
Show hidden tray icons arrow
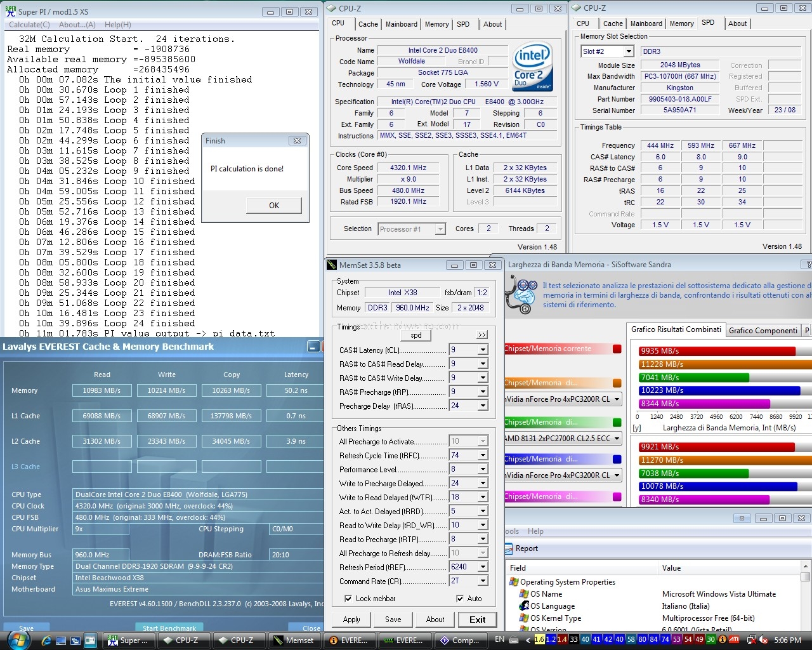point(528,640)
